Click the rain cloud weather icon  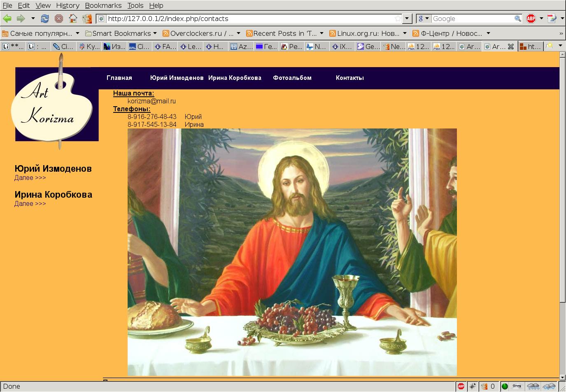pos(533,386)
